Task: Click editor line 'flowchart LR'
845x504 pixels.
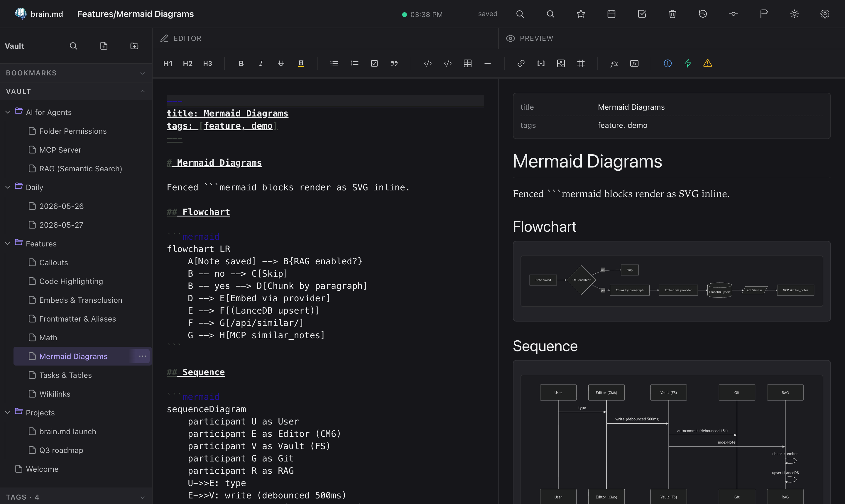Action: coord(198,249)
